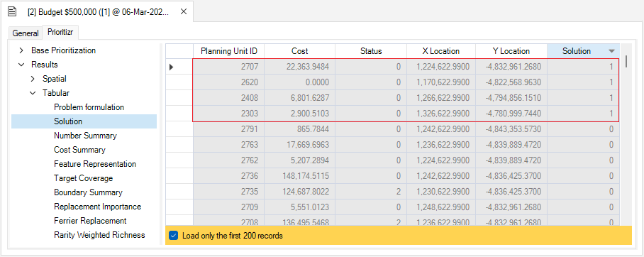Collapse the Tabular node

(x=33, y=93)
